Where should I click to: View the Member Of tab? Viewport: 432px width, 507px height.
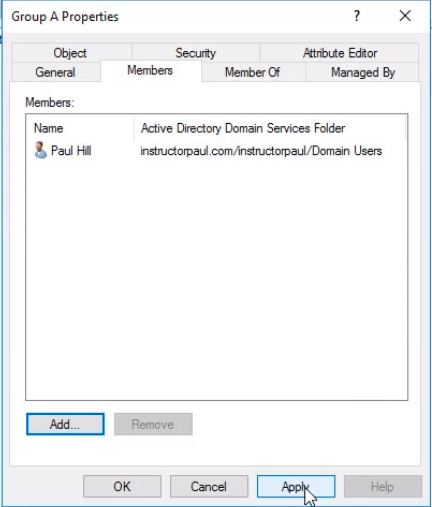[x=252, y=72]
